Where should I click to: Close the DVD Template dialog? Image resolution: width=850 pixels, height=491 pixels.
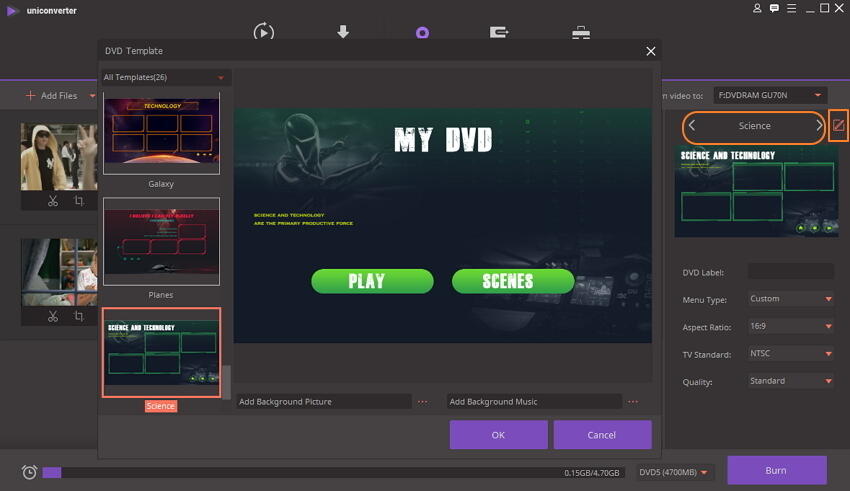[x=651, y=51]
